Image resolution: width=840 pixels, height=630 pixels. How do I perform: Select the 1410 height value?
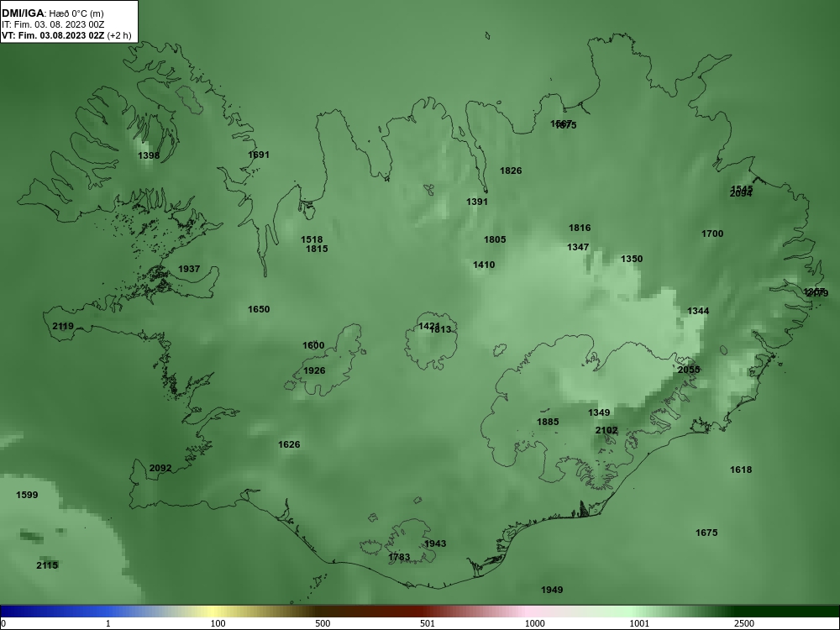tap(484, 265)
